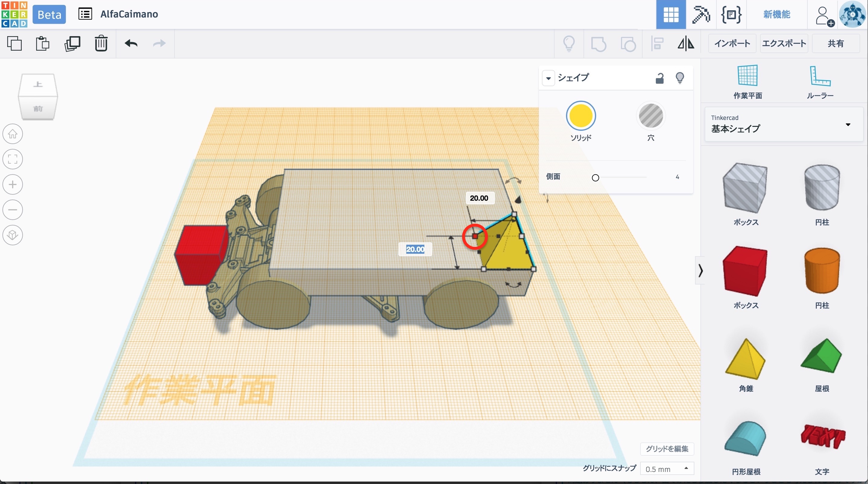Set shape to Solid (ソリッド)
Screen dimensions: 868x484
tap(580, 116)
